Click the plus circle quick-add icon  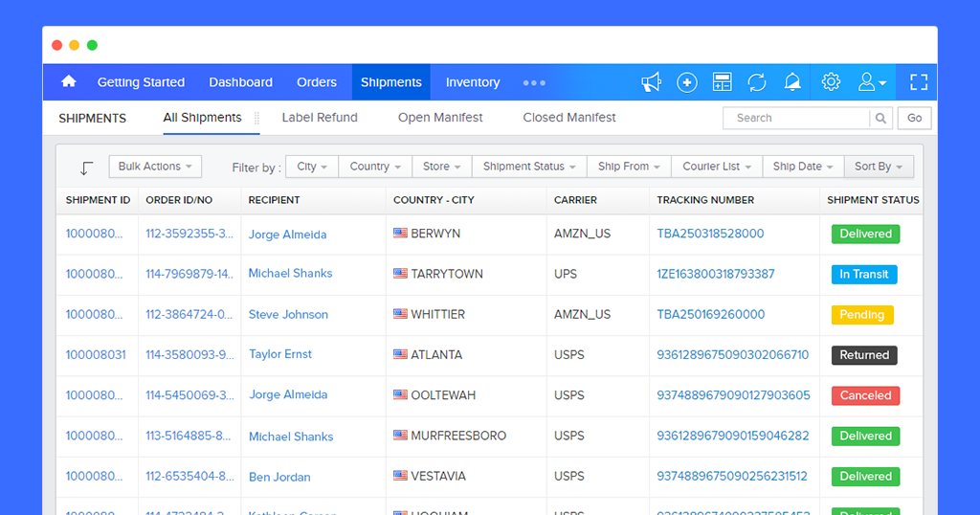click(686, 82)
